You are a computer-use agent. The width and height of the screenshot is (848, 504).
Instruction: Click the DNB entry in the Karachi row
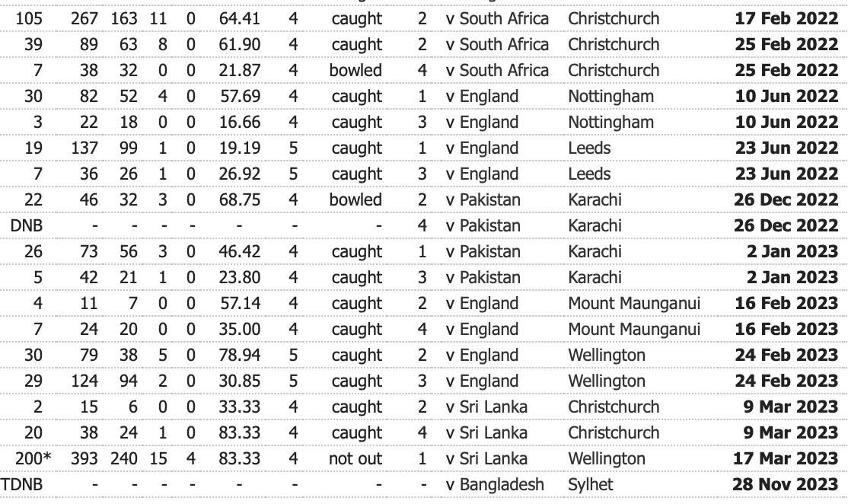tap(27, 226)
